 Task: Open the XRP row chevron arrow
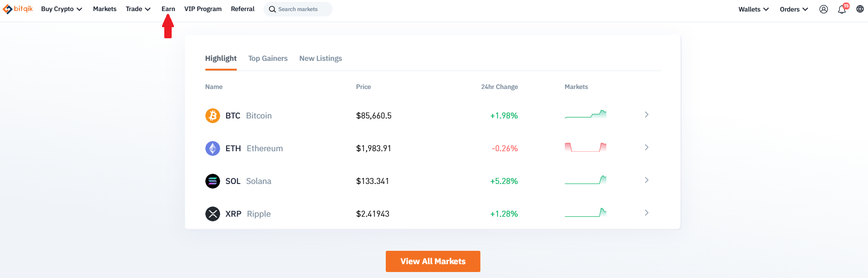pos(647,213)
